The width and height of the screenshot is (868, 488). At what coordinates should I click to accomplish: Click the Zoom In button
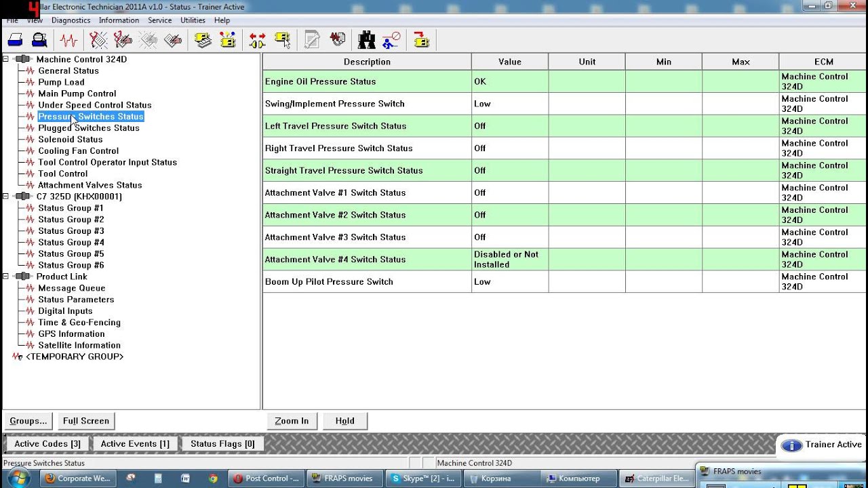pos(292,421)
